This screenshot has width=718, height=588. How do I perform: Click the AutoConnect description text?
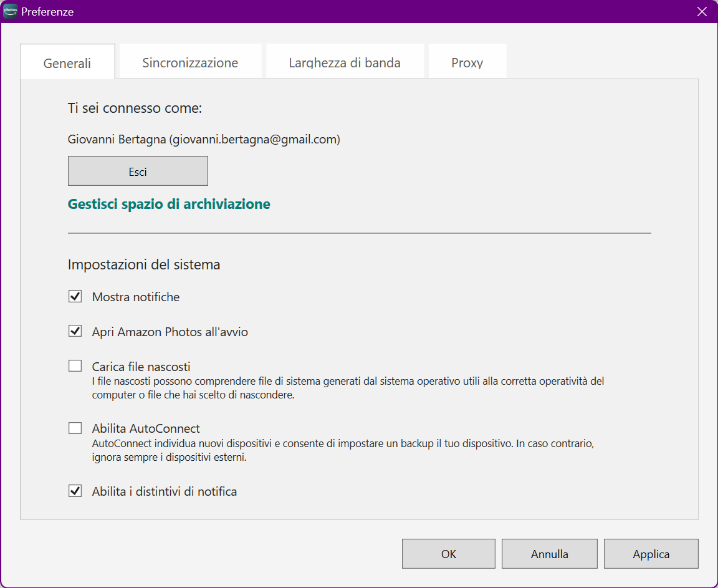tap(343, 450)
